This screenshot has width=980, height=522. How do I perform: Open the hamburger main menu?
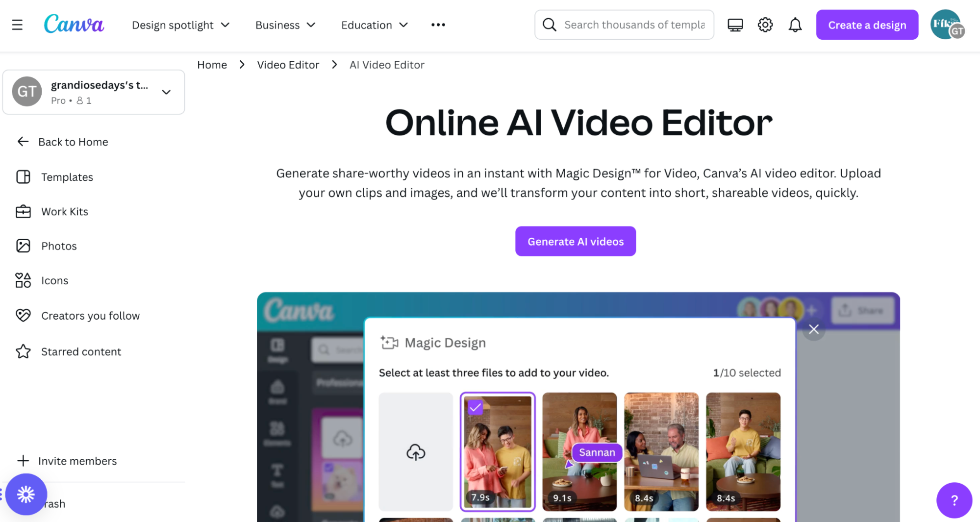point(17,25)
